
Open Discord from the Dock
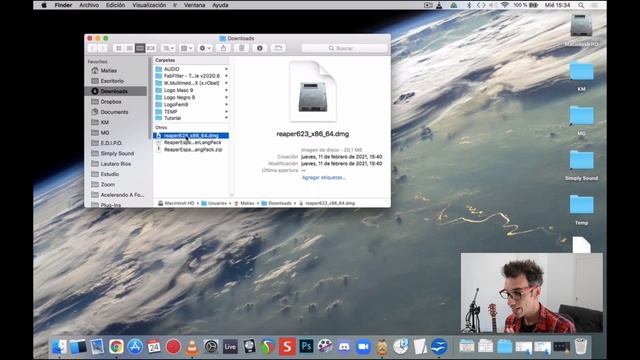tap(344, 347)
